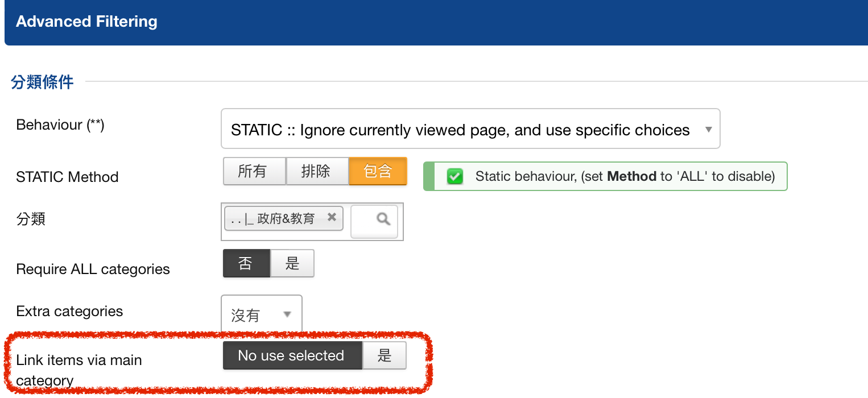Click the magnifier icon in category field
This screenshot has width=868, height=398.
383,219
